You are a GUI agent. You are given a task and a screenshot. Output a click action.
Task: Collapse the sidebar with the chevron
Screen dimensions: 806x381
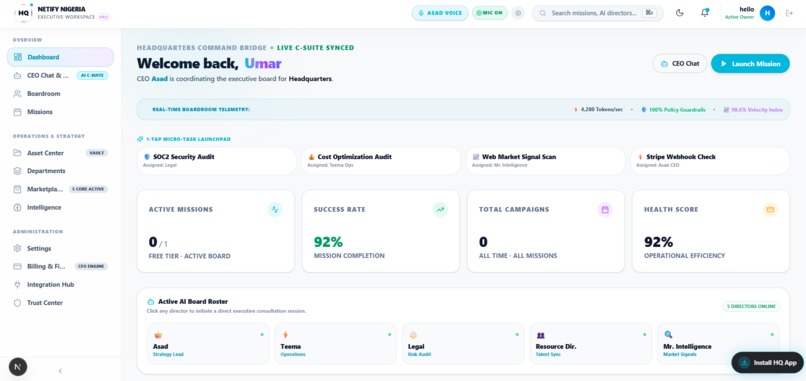click(60, 370)
